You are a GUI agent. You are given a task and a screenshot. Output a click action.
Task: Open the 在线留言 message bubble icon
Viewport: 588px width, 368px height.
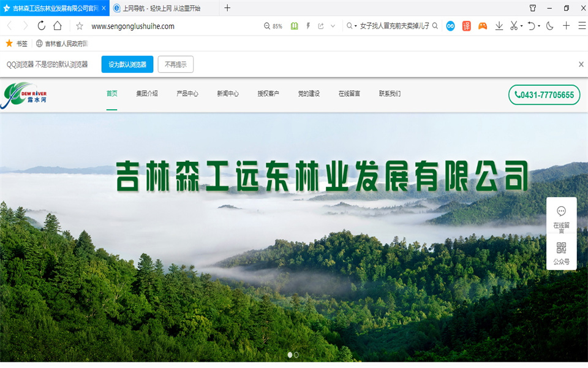(561, 212)
